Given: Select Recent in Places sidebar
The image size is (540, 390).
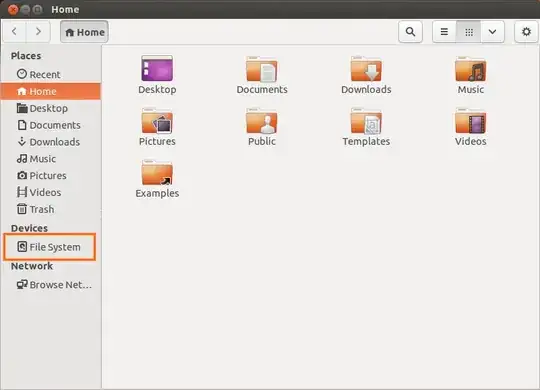Looking at the screenshot, I should [39, 74].
